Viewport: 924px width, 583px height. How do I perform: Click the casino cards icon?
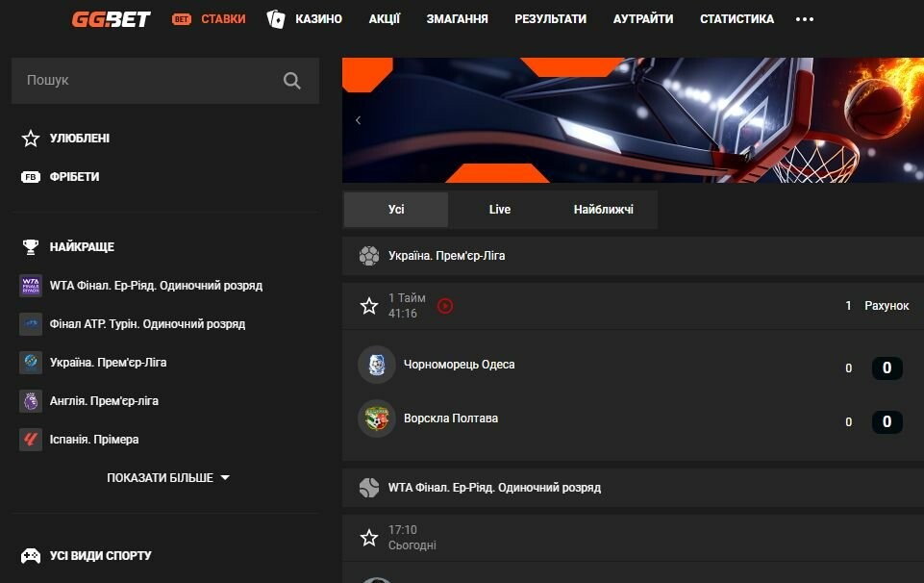pyautogui.click(x=276, y=19)
